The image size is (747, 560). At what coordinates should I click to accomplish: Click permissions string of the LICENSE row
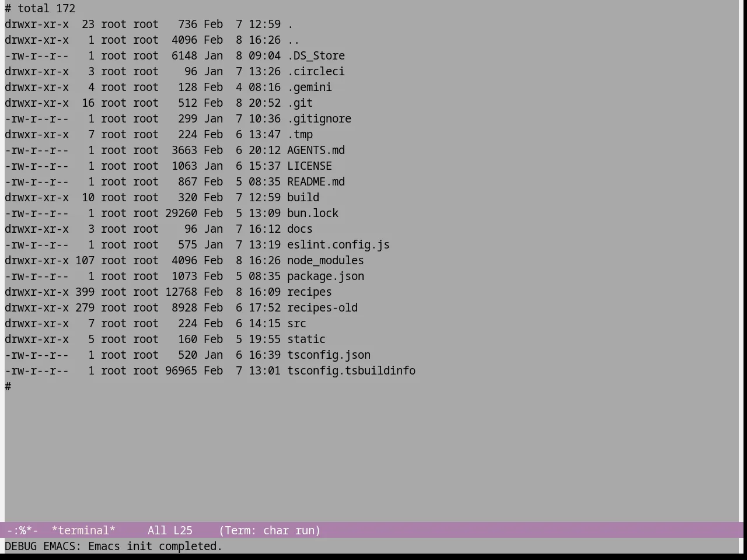pyautogui.click(x=37, y=166)
